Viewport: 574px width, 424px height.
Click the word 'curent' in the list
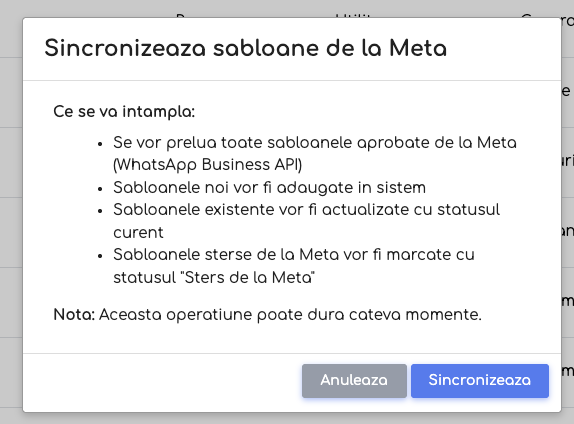click(x=138, y=233)
